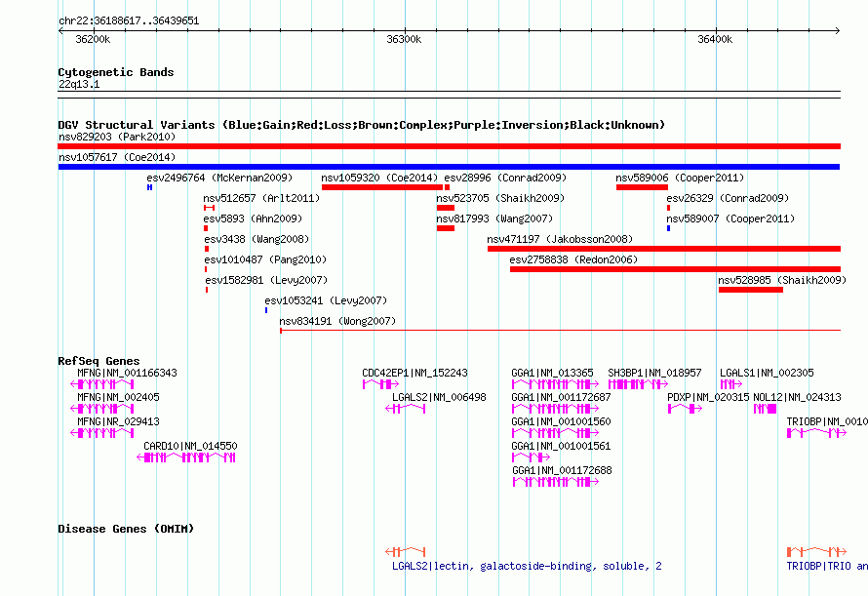Click the nsv829203 (Park2010) red loss bar

[x=449, y=146]
